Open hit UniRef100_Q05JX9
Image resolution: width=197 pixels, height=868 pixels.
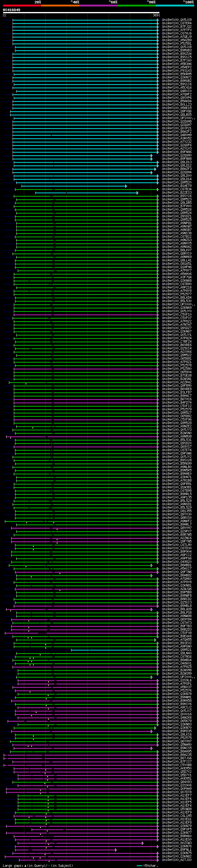tap(177, 20)
